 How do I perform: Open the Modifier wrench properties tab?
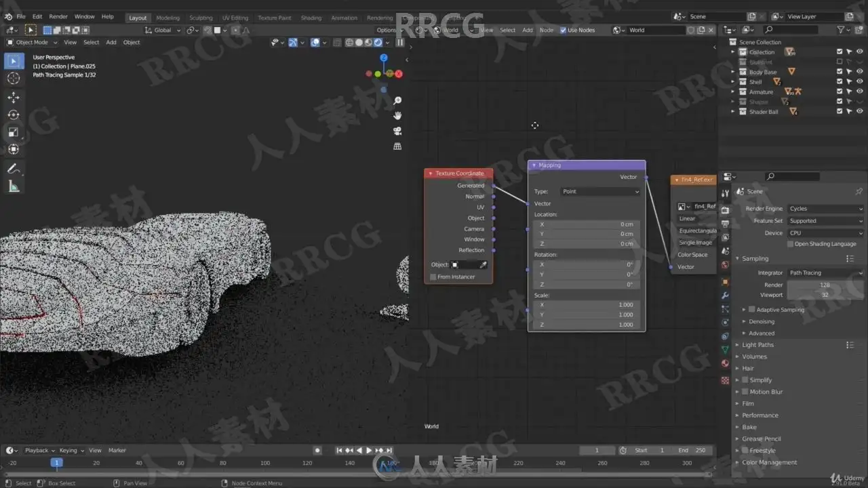coord(725,296)
